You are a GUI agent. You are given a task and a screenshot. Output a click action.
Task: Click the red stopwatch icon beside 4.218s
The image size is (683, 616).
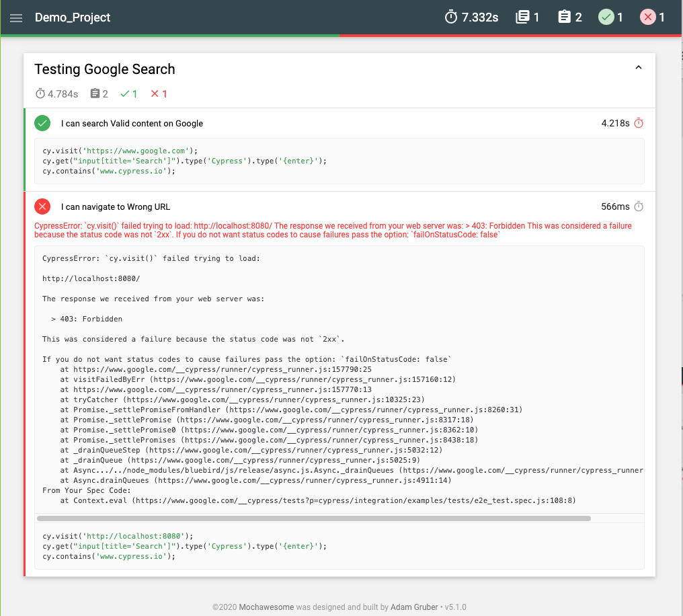click(x=639, y=123)
